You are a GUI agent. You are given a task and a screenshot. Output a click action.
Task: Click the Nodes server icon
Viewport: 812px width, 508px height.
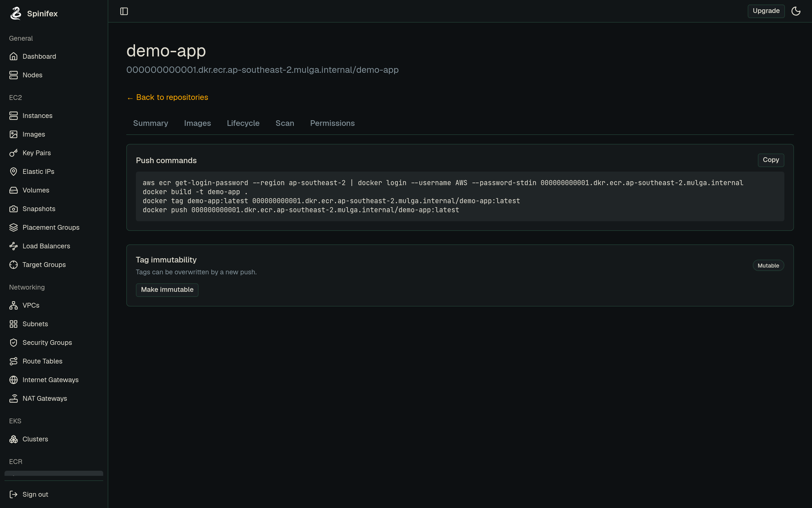point(14,75)
